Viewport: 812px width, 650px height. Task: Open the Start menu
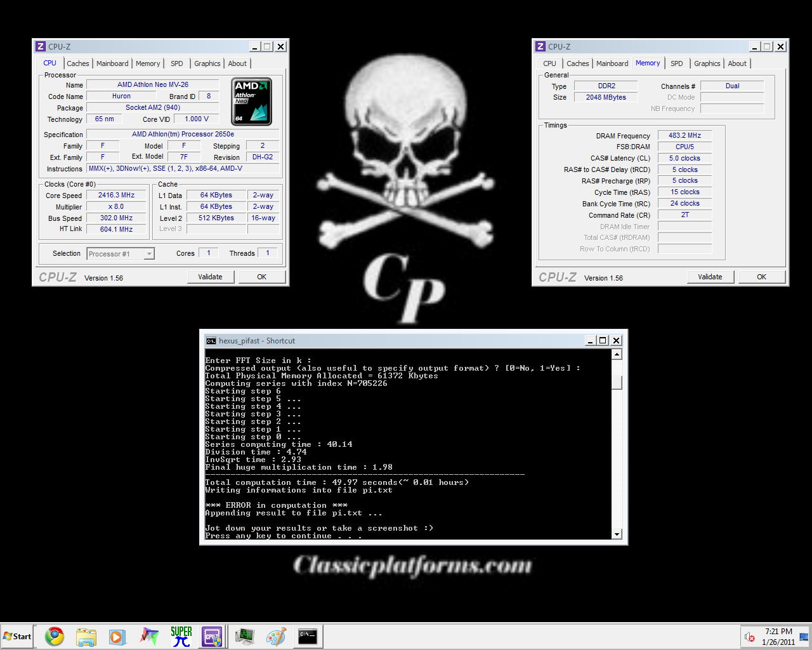pyautogui.click(x=17, y=636)
